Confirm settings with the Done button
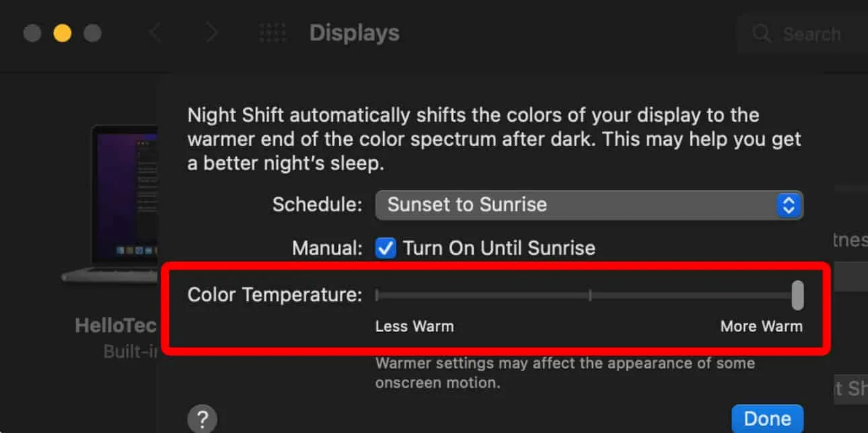 click(767, 419)
